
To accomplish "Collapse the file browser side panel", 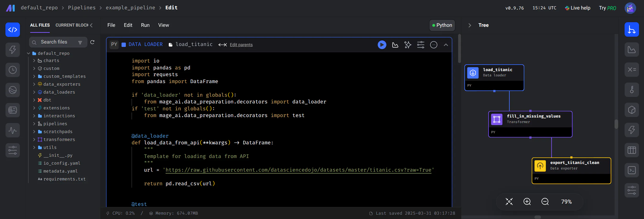I will point(91,25).
